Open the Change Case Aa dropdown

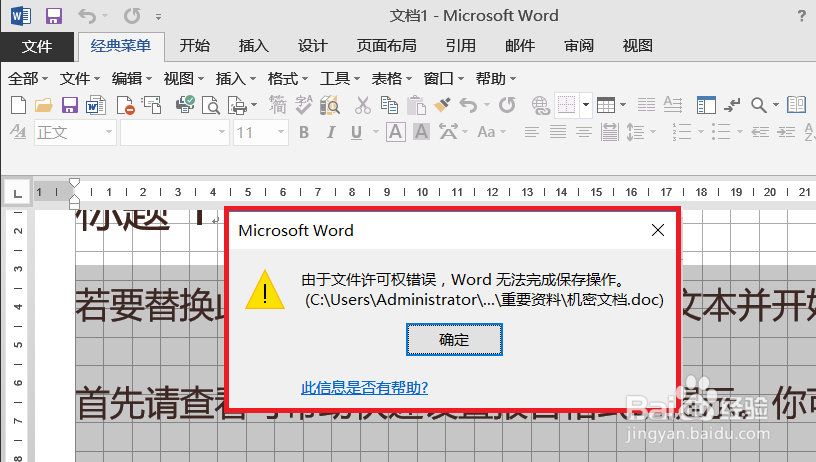point(491,132)
